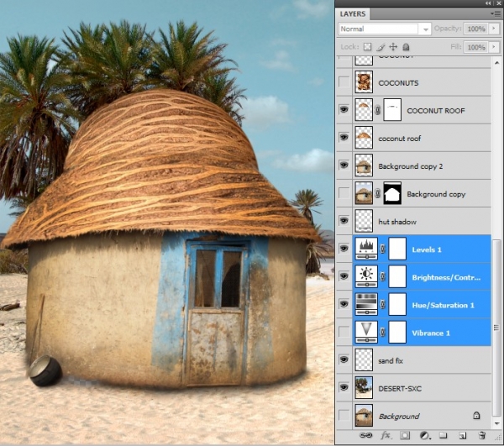Hide the DESERT-SXC layer

pyautogui.click(x=344, y=387)
